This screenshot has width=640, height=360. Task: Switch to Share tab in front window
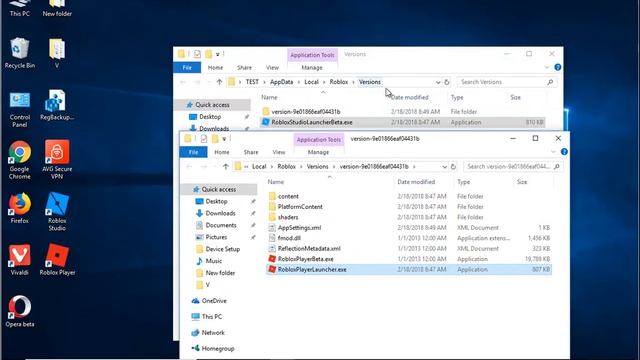click(251, 152)
